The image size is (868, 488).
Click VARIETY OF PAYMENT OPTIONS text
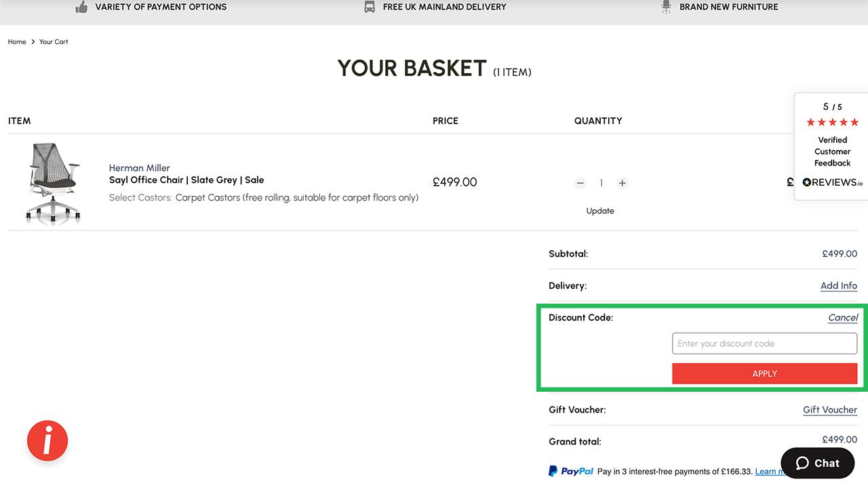[x=161, y=7]
